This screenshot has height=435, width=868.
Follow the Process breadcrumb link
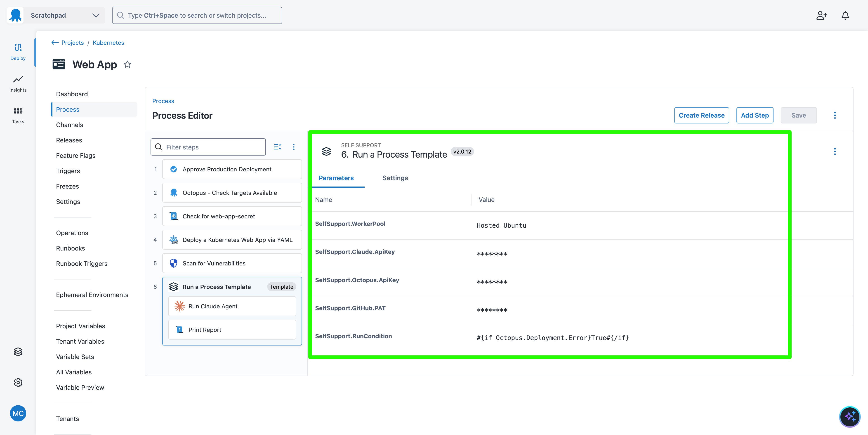[x=163, y=101]
